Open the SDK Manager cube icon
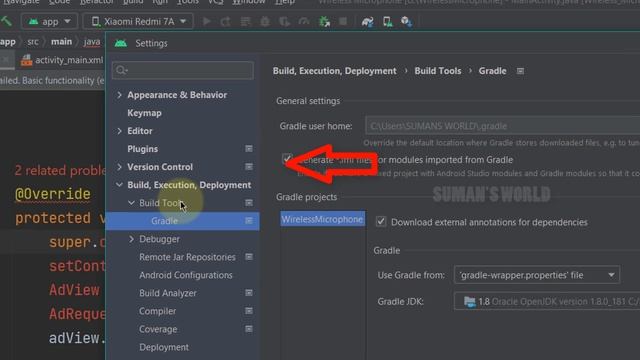This screenshot has width=640, height=360. point(406,21)
